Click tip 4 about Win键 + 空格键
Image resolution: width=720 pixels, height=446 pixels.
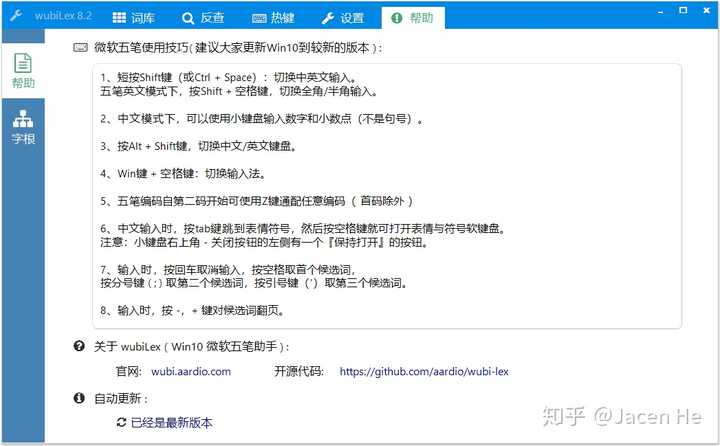point(183,174)
